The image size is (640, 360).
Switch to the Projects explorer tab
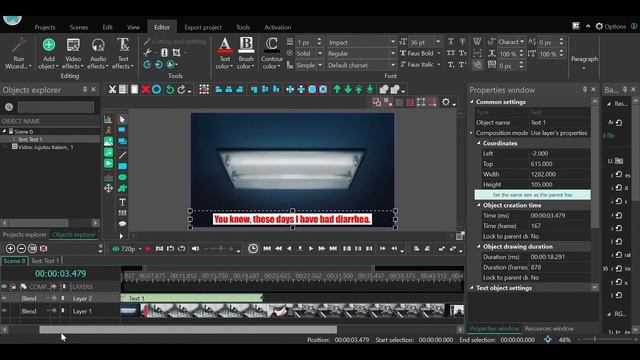click(24, 235)
